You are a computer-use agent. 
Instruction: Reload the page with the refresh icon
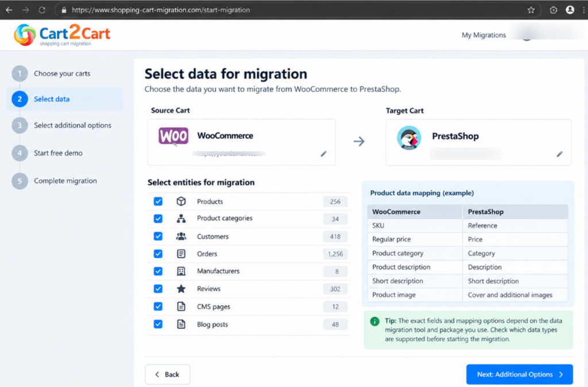[x=42, y=10]
